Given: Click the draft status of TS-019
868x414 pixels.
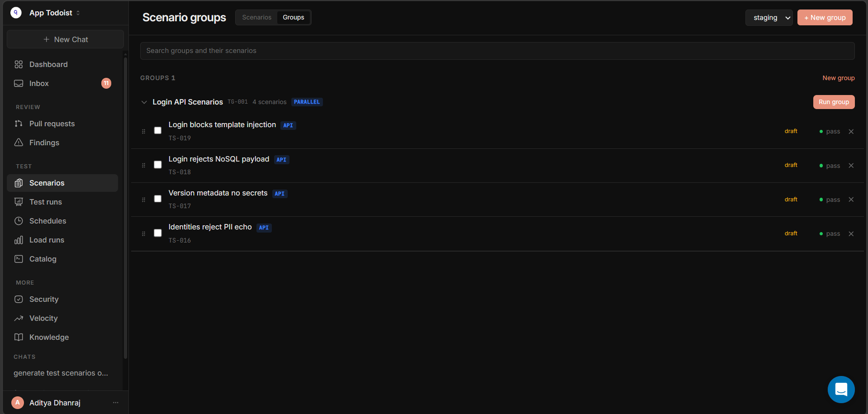Looking at the screenshot, I should (x=791, y=131).
